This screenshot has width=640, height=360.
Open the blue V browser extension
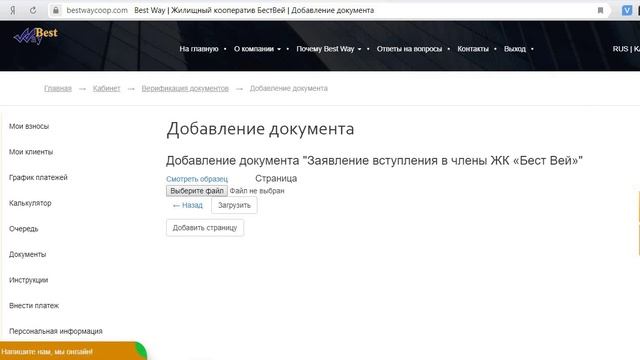[x=627, y=11]
